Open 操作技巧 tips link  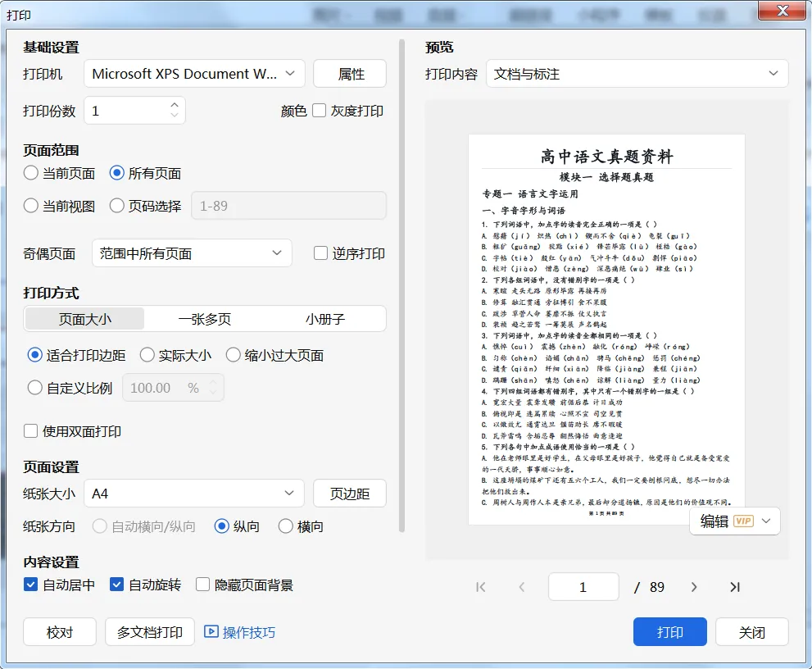click(x=248, y=632)
